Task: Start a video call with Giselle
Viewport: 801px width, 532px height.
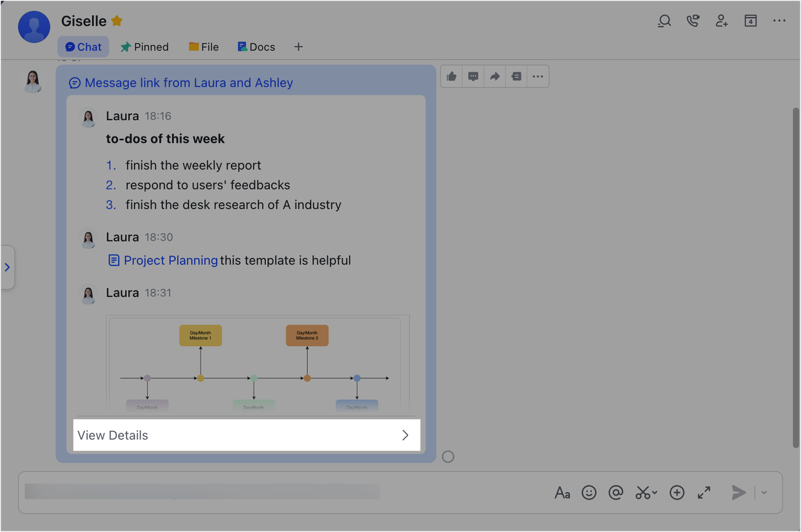Action: [x=693, y=21]
